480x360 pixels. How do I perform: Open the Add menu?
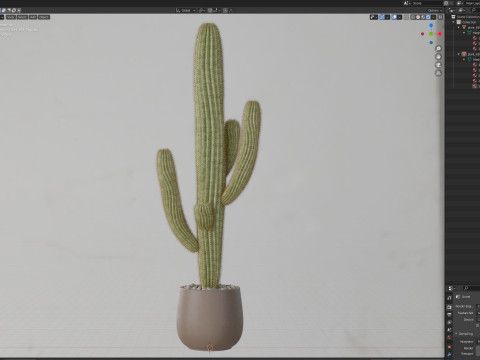[33, 17]
